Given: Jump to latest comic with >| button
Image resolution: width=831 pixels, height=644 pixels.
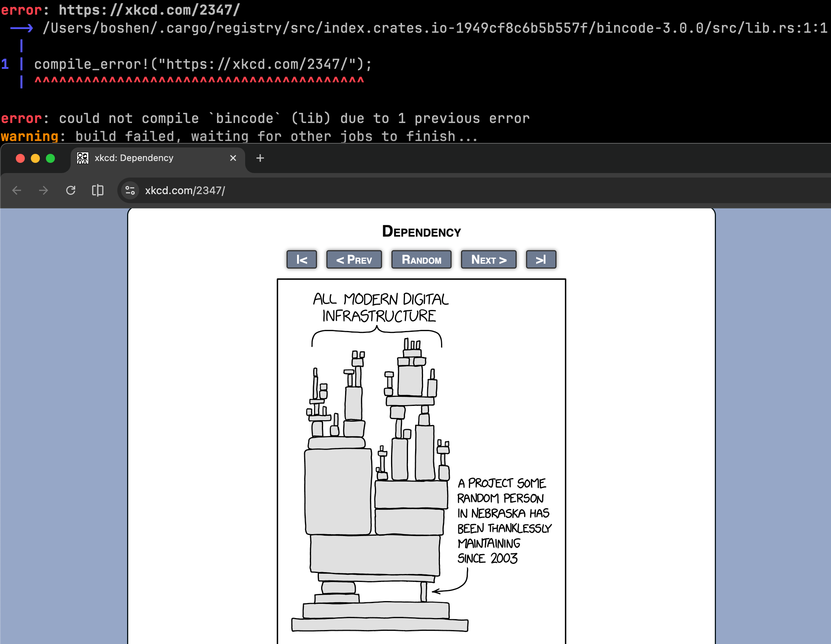Looking at the screenshot, I should point(541,260).
